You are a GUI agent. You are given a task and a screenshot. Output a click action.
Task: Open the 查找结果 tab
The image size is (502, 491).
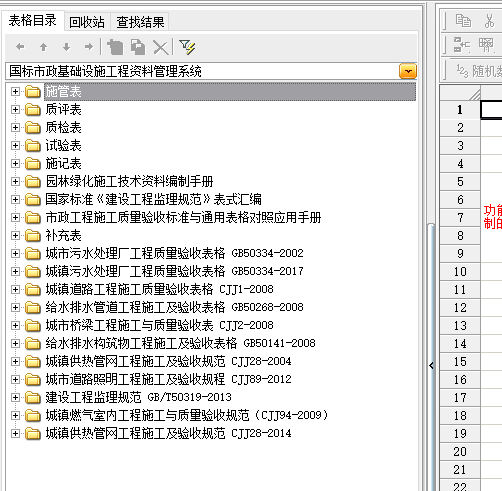click(140, 22)
